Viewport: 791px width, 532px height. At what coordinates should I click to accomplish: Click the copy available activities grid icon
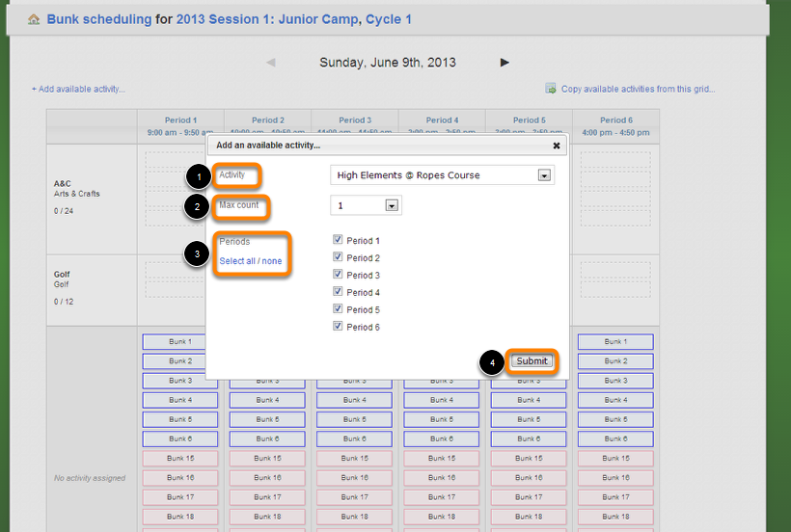tap(550, 89)
